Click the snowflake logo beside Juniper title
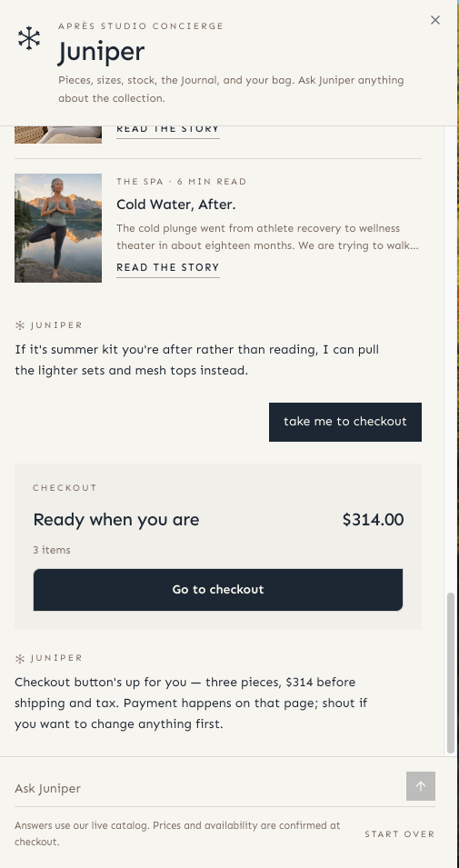Image resolution: width=459 pixels, height=868 pixels. [x=29, y=39]
